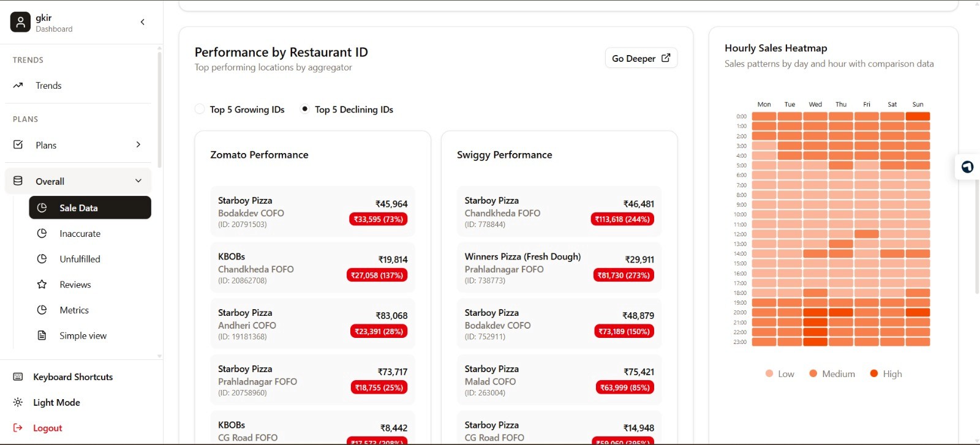Collapse sidebar with the left chevron
The height and width of the screenshot is (445, 980).
point(143,22)
